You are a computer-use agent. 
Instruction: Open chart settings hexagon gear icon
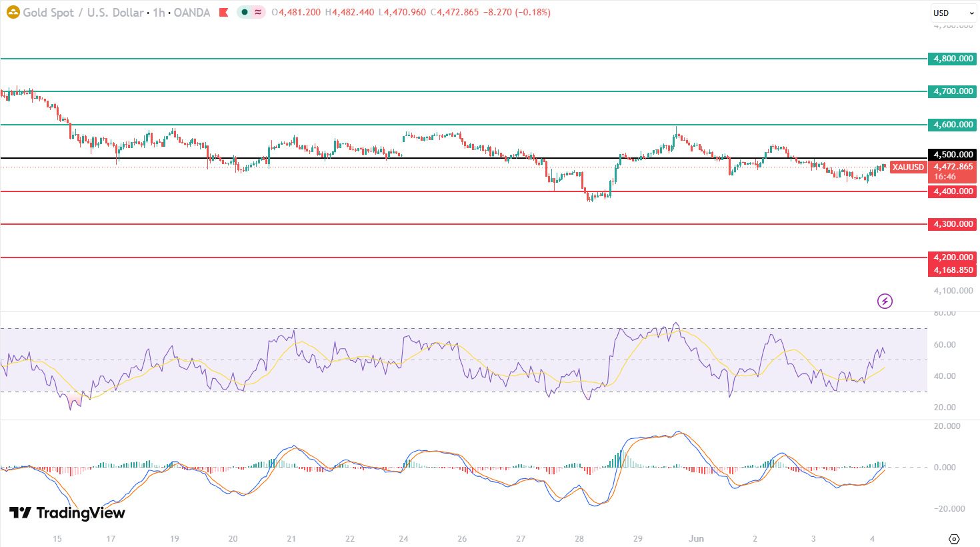coord(954,539)
